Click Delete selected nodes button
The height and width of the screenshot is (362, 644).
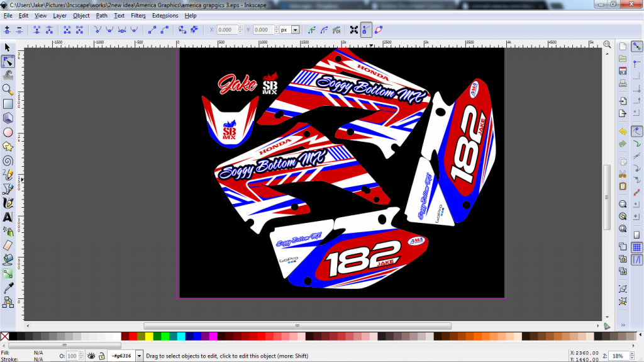coord(19,30)
